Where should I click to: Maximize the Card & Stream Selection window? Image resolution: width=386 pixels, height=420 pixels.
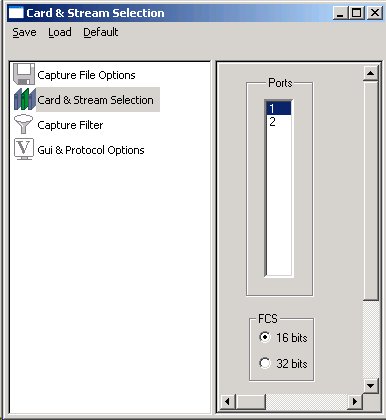357,13
